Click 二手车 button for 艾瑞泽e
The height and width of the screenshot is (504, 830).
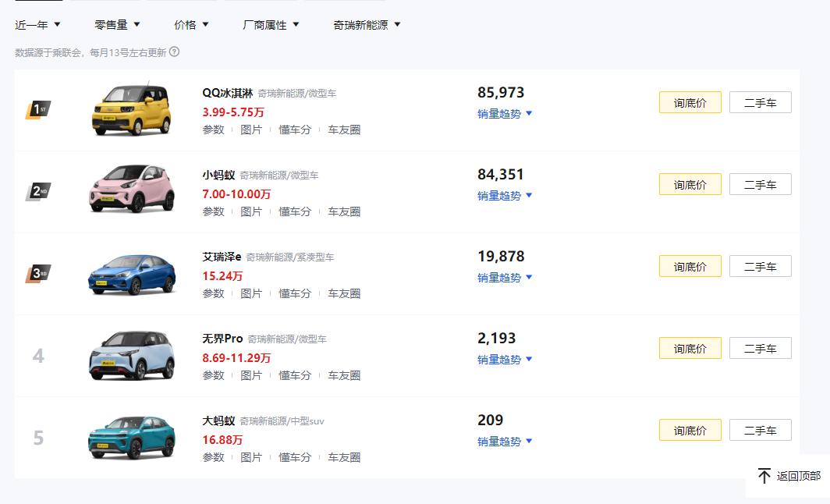[x=760, y=267]
